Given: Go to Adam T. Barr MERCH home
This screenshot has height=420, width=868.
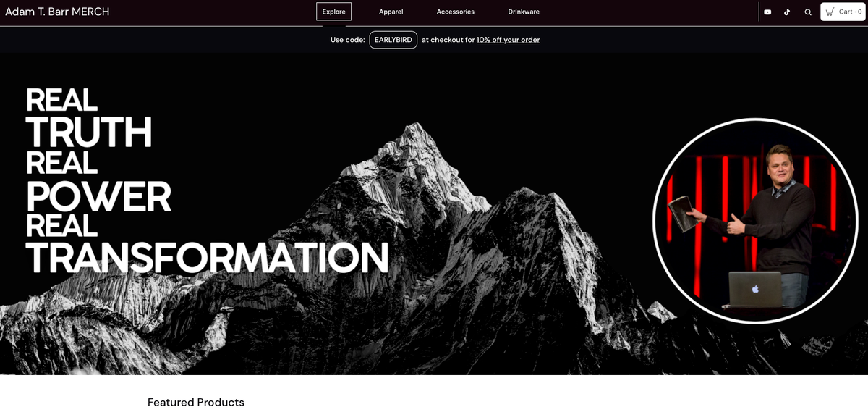Looking at the screenshot, I should point(57,12).
